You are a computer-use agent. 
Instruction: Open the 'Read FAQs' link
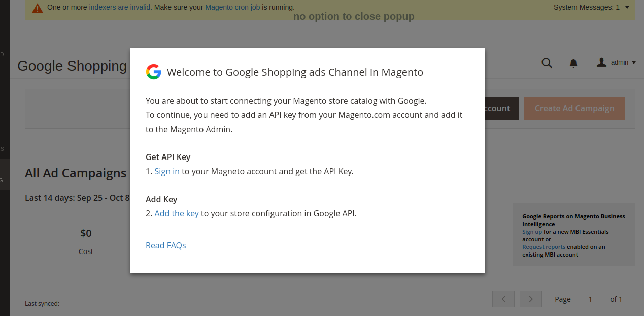[166, 245]
